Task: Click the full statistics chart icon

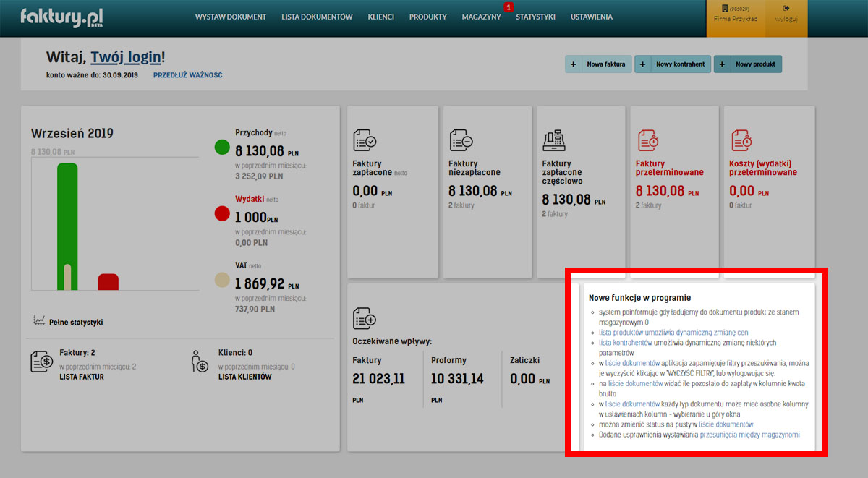Action: [39, 320]
